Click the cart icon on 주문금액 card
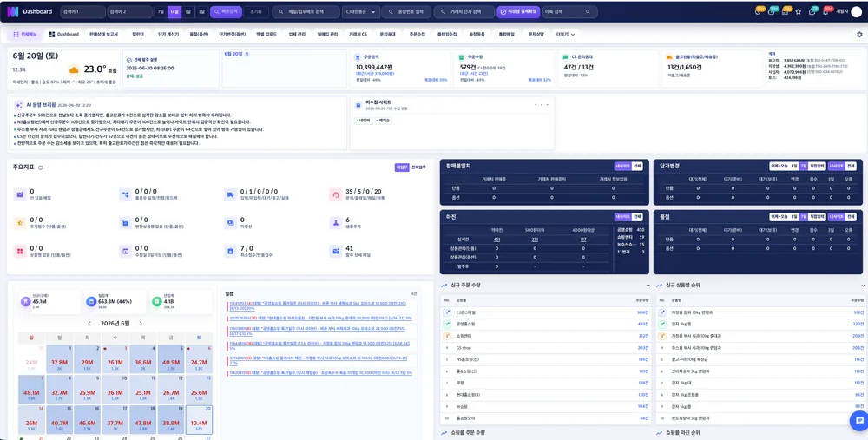Image resolution: width=868 pixels, height=440 pixels. [358, 57]
